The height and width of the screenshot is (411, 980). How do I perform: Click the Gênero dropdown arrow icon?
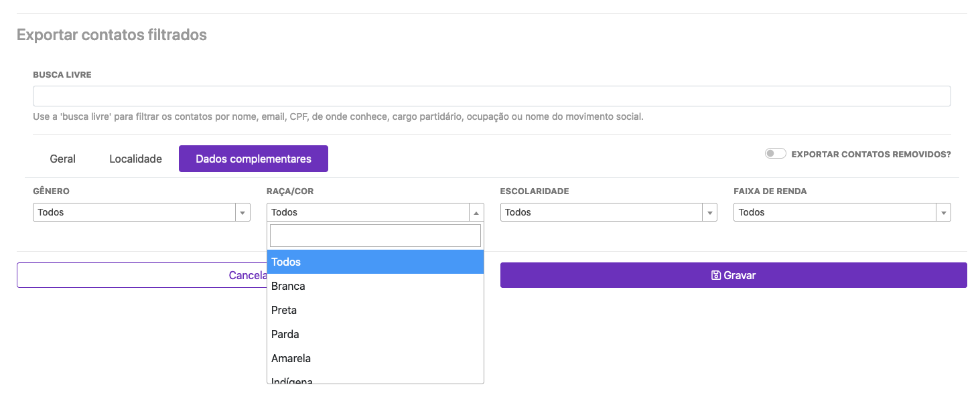click(242, 213)
